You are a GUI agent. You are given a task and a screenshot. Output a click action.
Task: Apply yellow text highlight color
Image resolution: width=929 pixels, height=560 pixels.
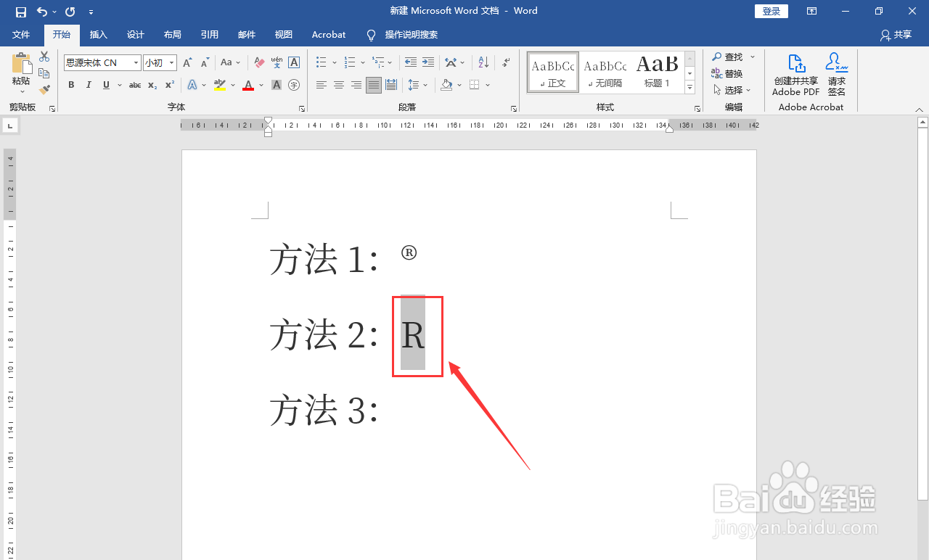coord(219,85)
